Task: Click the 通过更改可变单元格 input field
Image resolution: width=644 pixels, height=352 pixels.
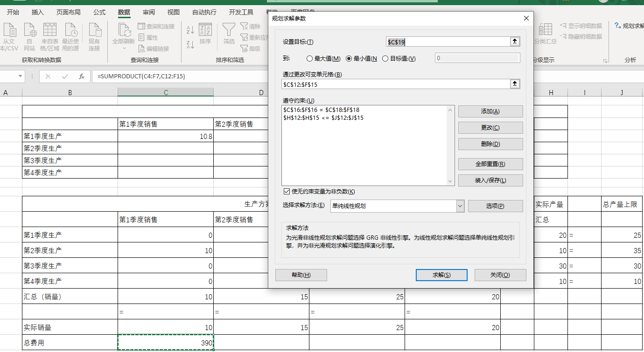Action: pyautogui.click(x=396, y=84)
